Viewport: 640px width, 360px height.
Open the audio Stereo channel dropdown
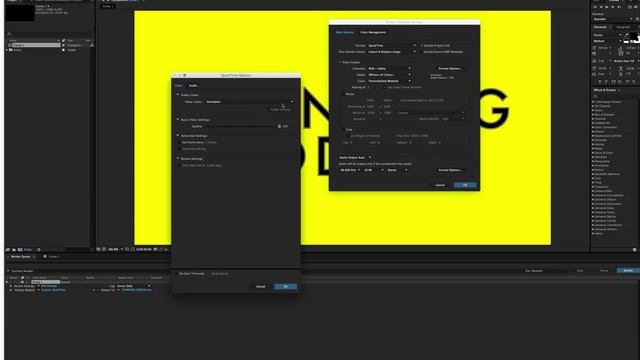tap(397, 170)
